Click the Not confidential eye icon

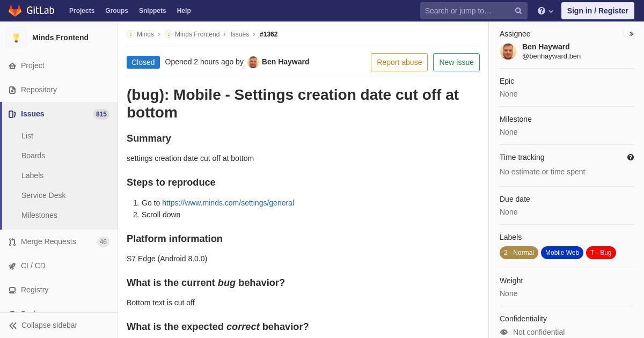[504, 332]
